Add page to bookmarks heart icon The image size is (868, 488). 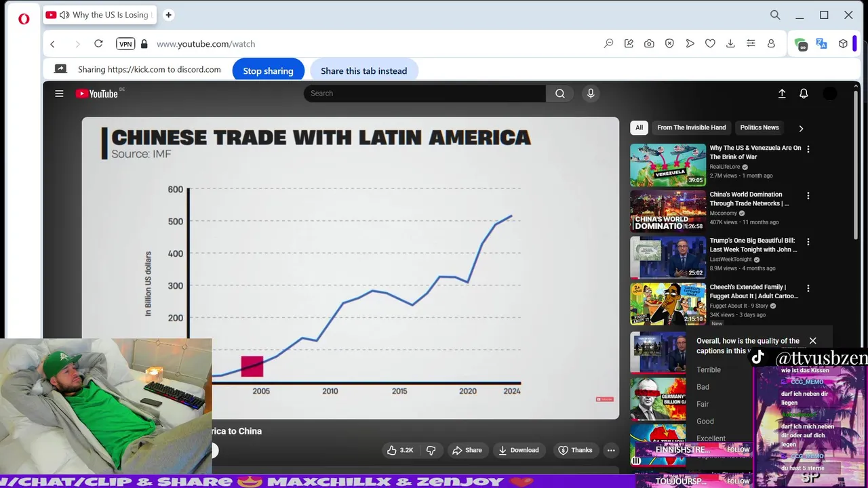click(710, 43)
